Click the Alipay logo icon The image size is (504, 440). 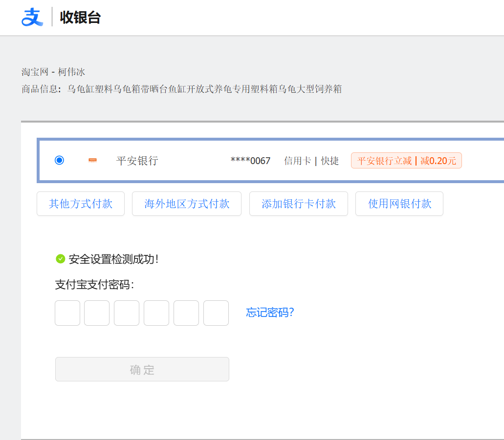[32, 17]
